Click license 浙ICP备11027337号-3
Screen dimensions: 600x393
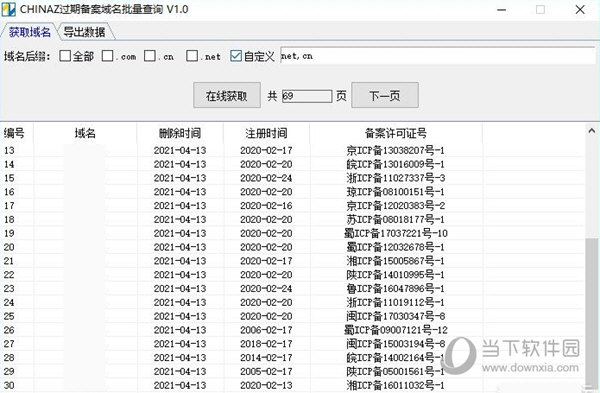tap(396, 178)
